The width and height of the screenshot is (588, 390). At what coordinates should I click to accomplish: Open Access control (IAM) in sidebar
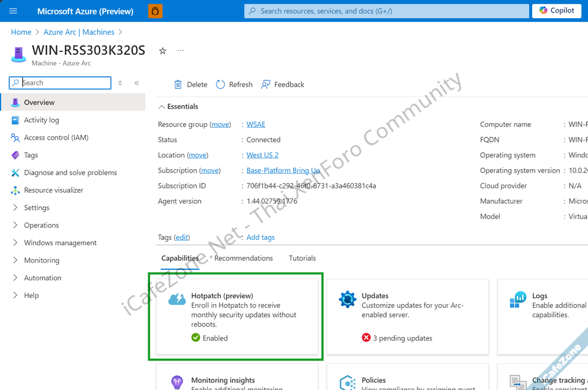(56, 138)
